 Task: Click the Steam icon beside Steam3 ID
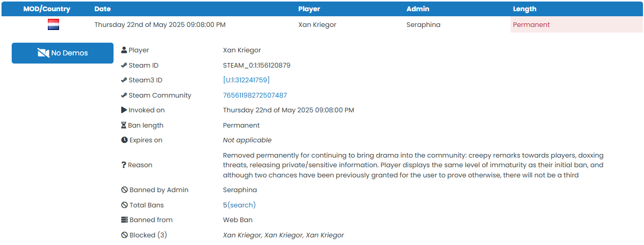[x=124, y=80]
